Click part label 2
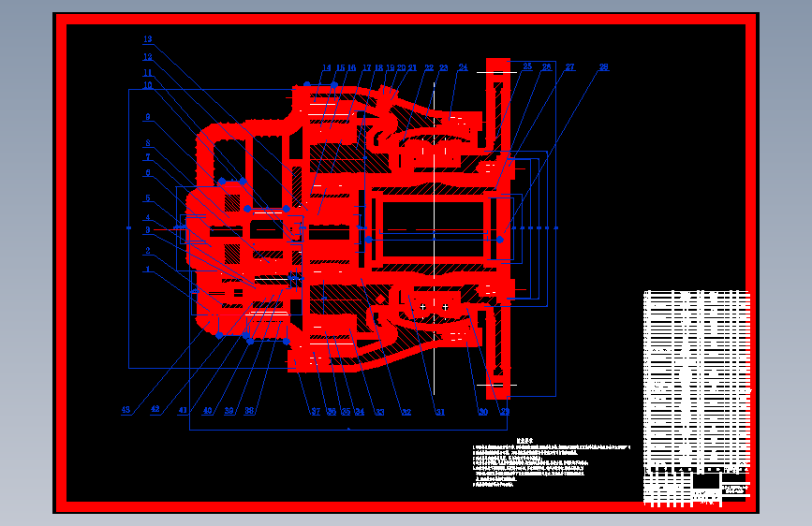The image size is (812, 526). point(148,251)
